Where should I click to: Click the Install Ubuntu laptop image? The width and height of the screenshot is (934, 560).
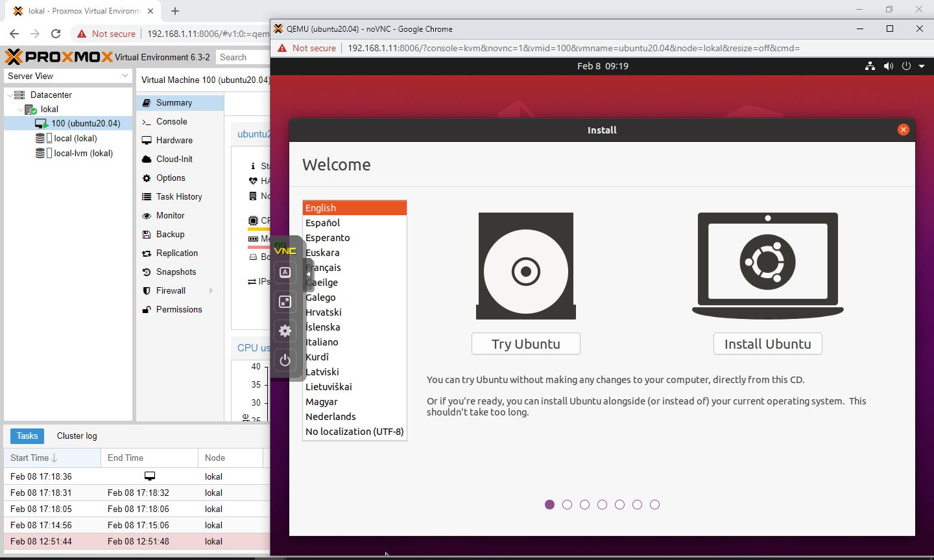[768, 266]
